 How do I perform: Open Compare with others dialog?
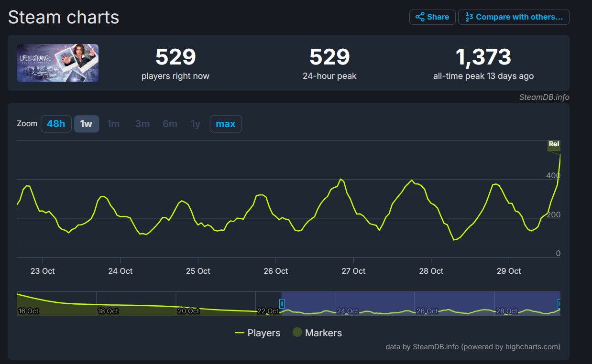514,17
